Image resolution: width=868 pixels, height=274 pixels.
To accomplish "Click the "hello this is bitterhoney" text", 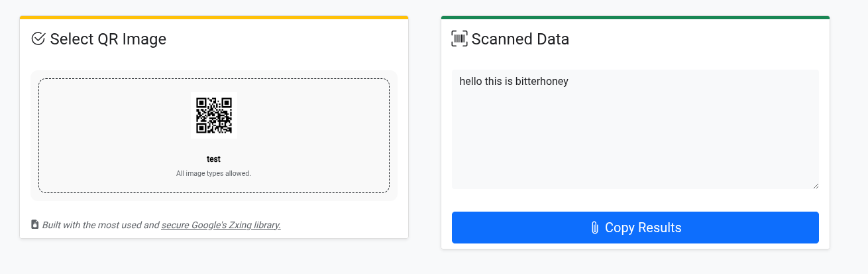I will [x=514, y=82].
